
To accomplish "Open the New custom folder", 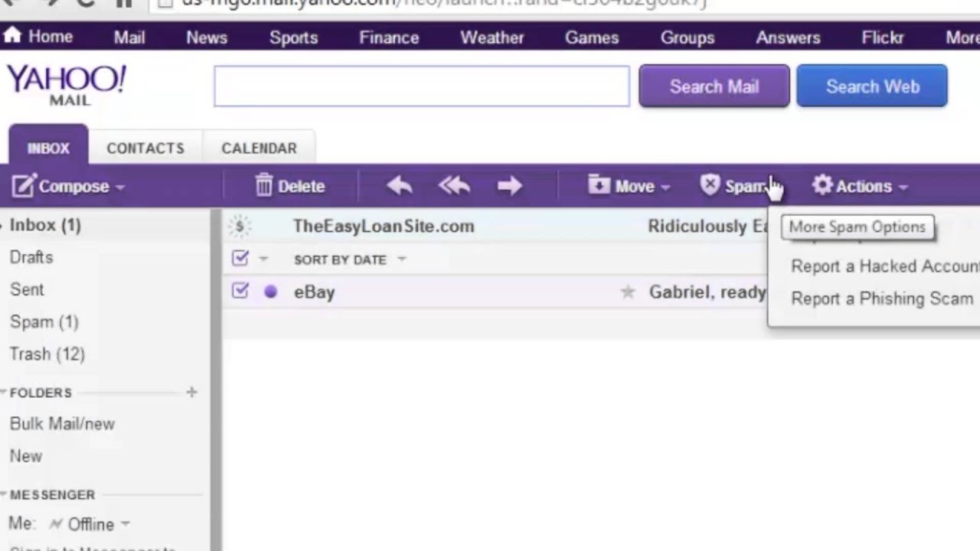I will pyautogui.click(x=25, y=455).
